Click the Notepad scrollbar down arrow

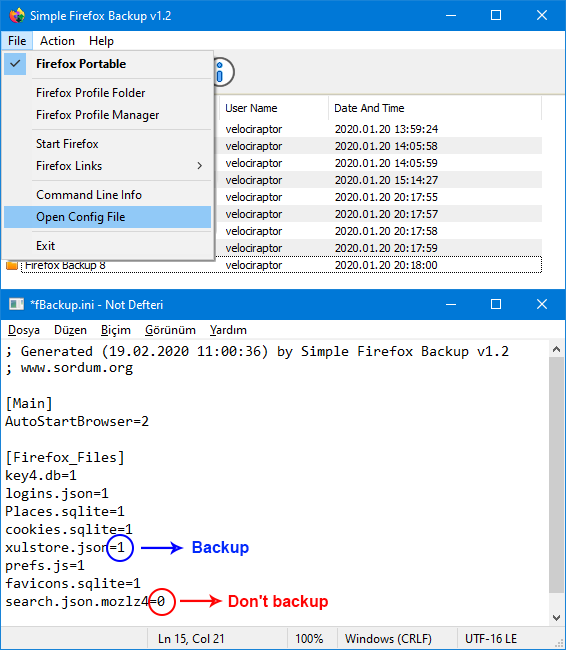(x=556, y=618)
